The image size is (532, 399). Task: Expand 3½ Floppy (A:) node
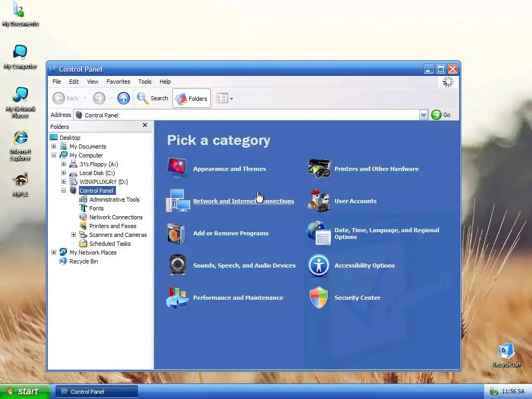point(63,164)
